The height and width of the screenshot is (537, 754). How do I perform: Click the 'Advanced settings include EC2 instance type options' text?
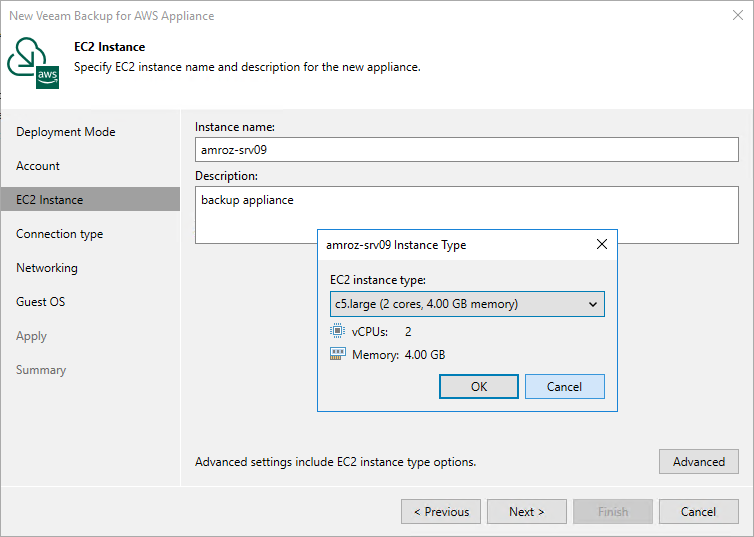click(x=336, y=462)
